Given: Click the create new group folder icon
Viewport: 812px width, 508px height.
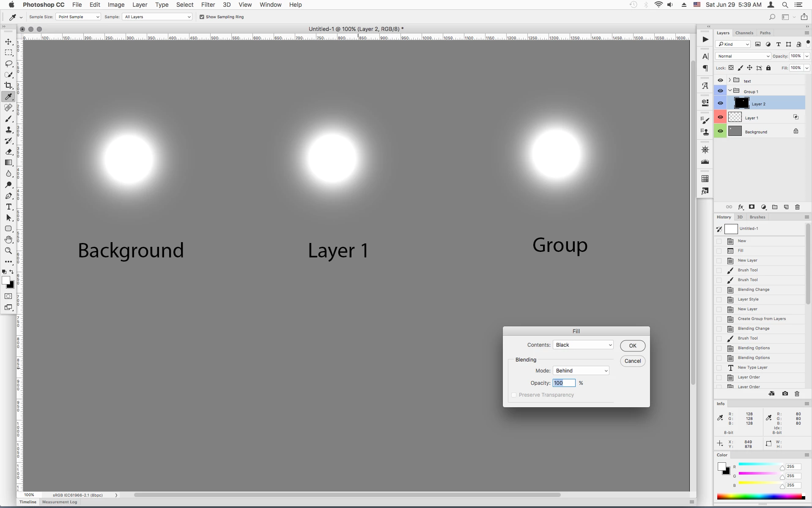Looking at the screenshot, I should coord(775,207).
